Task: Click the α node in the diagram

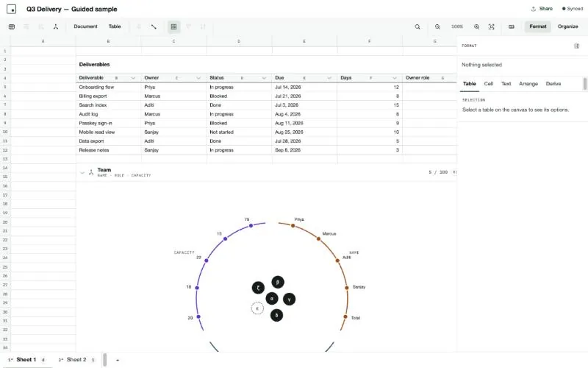Action: click(272, 299)
